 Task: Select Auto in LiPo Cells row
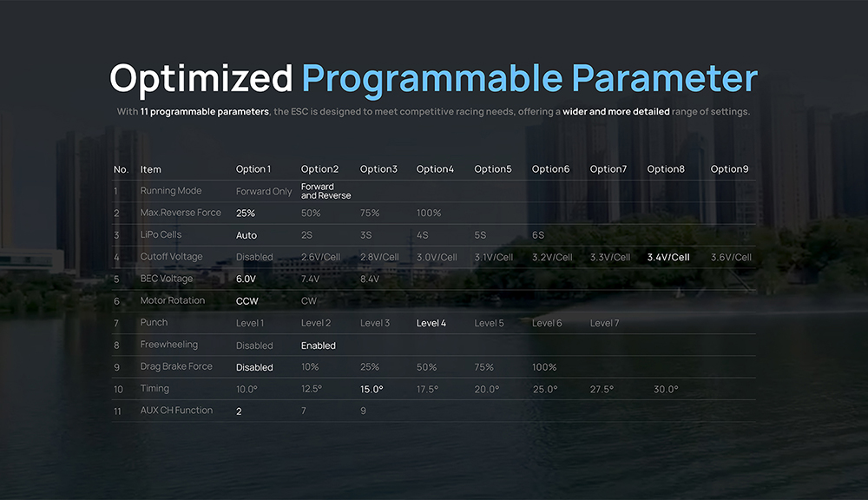pyautogui.click(x=247, y=235)
